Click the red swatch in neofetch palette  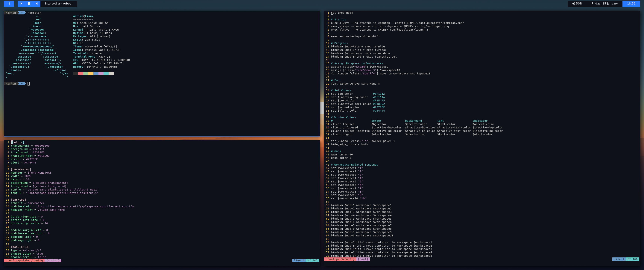(81, 73)
